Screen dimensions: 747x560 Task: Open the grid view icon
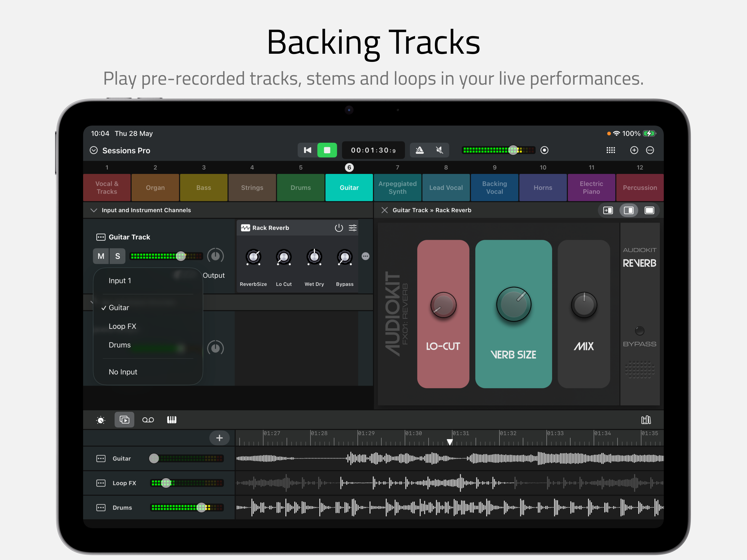[610, 150]
